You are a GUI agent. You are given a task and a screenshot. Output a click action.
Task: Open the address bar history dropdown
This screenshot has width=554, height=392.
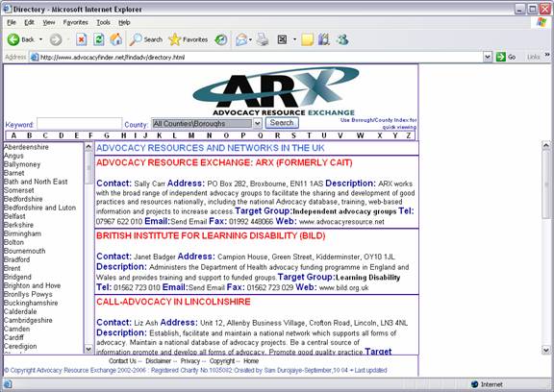pyautogui.click(x=488, y=57)
